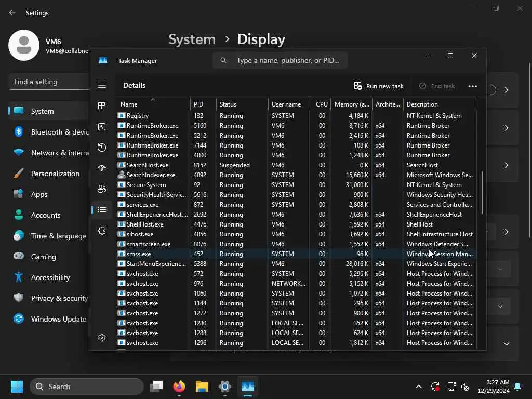Open Task View from taskbar

[x=156, y=387]
